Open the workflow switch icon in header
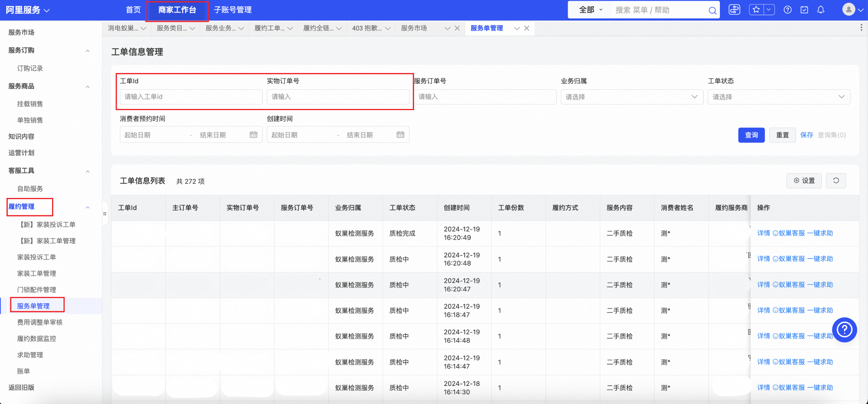 (x=734, y=10)
